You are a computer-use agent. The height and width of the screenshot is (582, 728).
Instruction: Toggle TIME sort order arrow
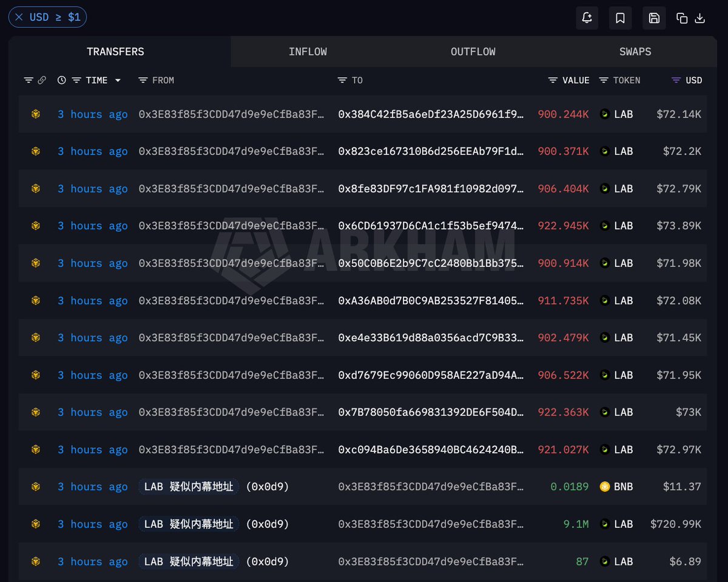click(x=118, y=80)
